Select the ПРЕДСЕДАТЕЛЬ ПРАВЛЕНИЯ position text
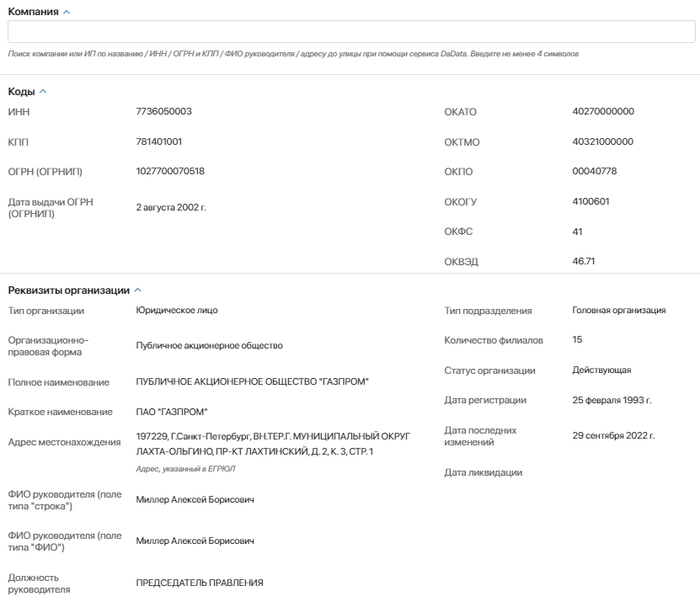Screen dimensions: 700x602 200,583
